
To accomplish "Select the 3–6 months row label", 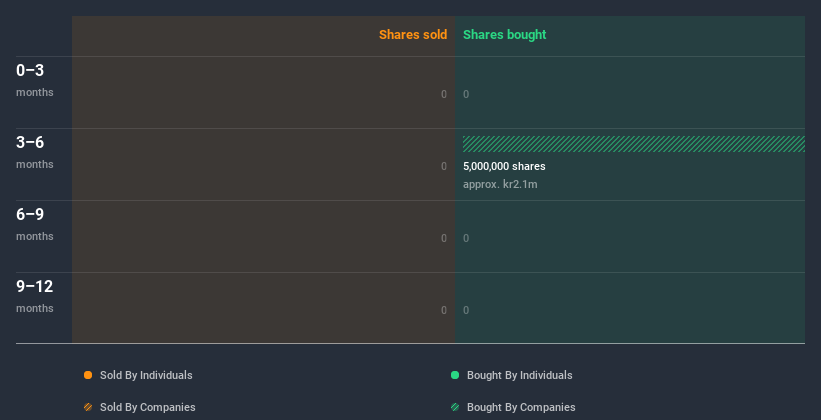I will (34, 151).
